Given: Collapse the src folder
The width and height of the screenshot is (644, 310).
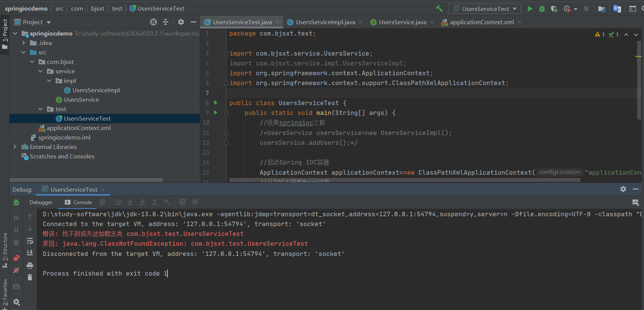Looking at the screenshot, I should (x=23, y=52).
